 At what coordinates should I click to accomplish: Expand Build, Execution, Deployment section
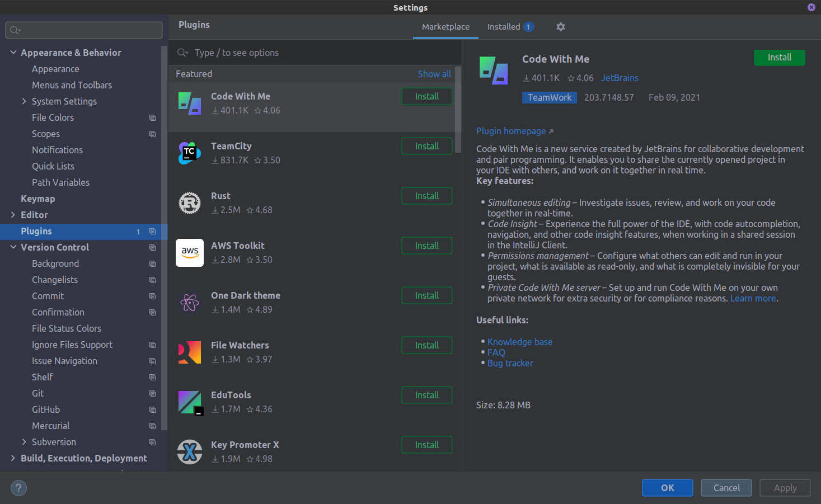click(13, 458)
